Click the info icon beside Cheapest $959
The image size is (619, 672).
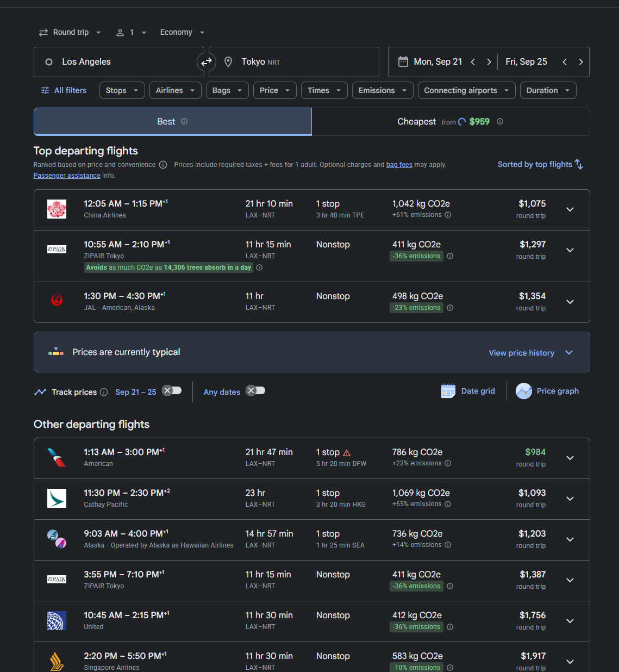pyautogui.click(x=500, y=121)
